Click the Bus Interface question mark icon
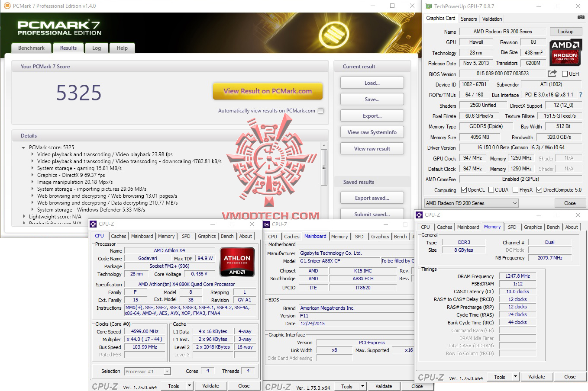Viewport: 588px width, 391px height. tap(581, 95)
